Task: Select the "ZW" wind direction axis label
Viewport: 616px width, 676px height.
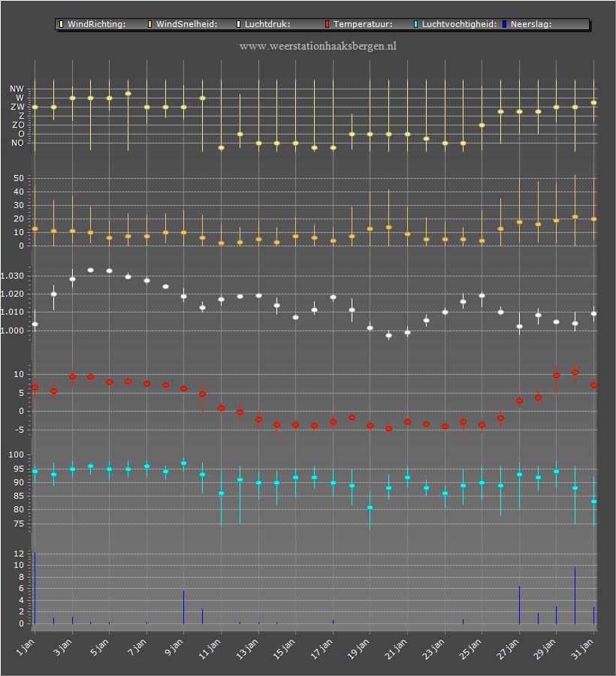Action: coord(18,107)
